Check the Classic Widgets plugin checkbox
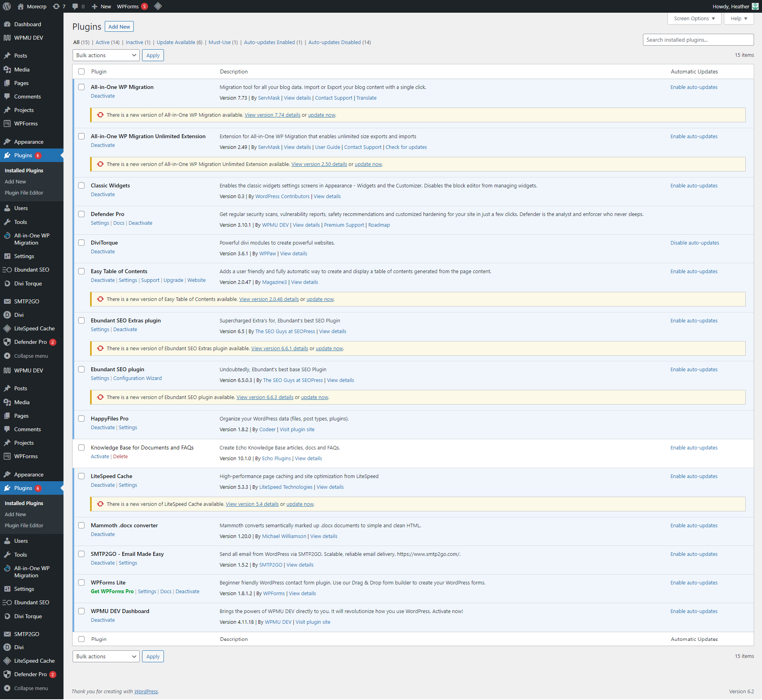Viewport: 762px width, 700px height. (81, 185)
